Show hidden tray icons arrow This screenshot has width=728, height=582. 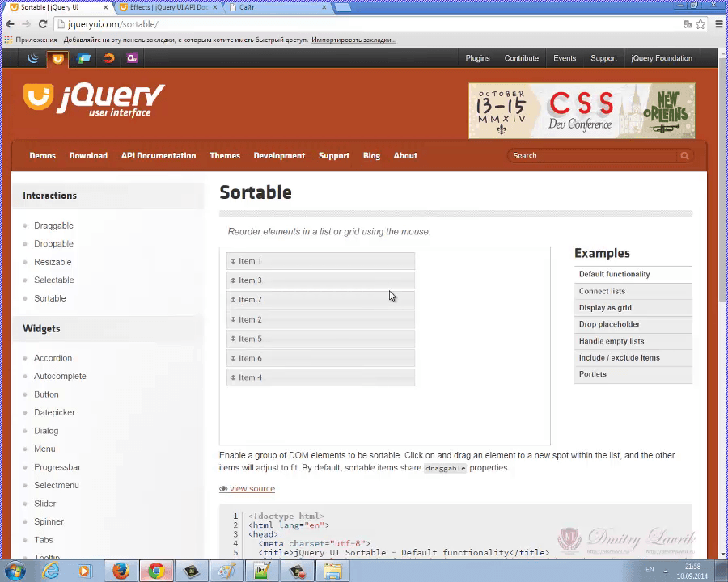point(666,571)
